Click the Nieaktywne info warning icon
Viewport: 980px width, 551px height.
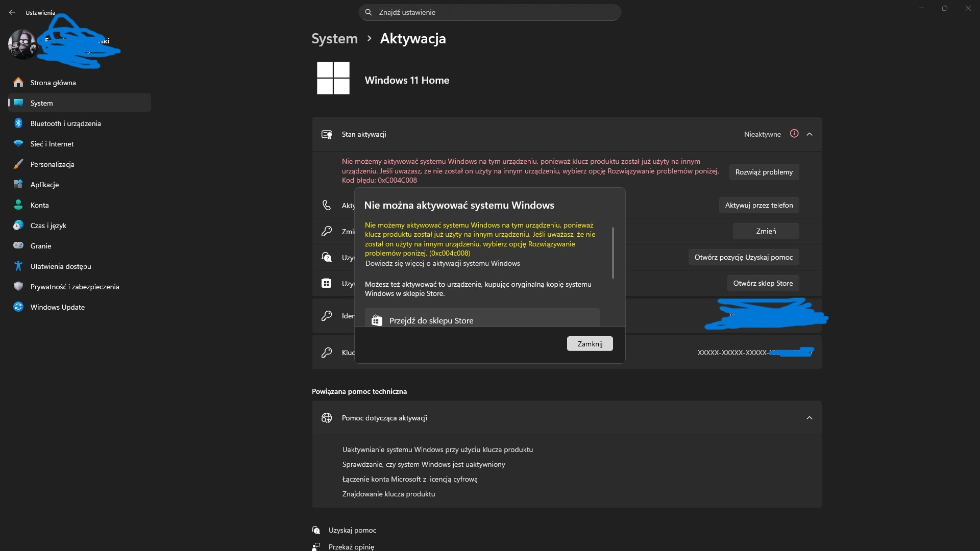click(x=794, y=134)
